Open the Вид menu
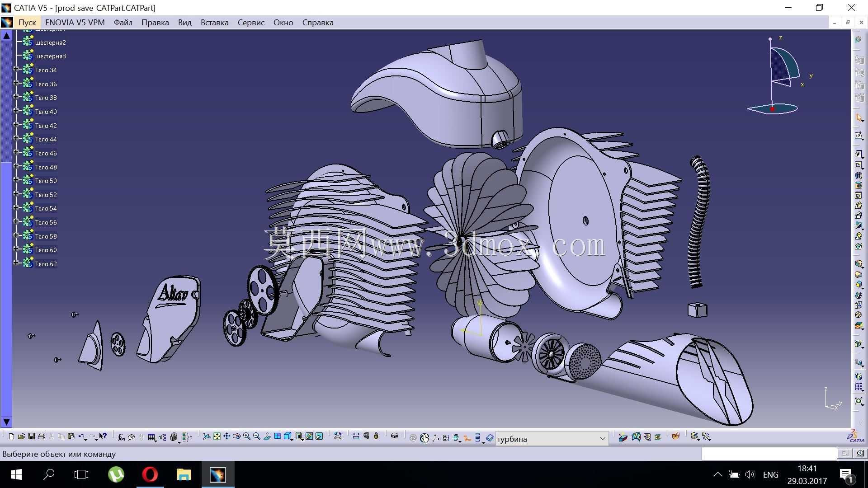The image size is (868, 488). pyautogui.click(x=185, y=23)
